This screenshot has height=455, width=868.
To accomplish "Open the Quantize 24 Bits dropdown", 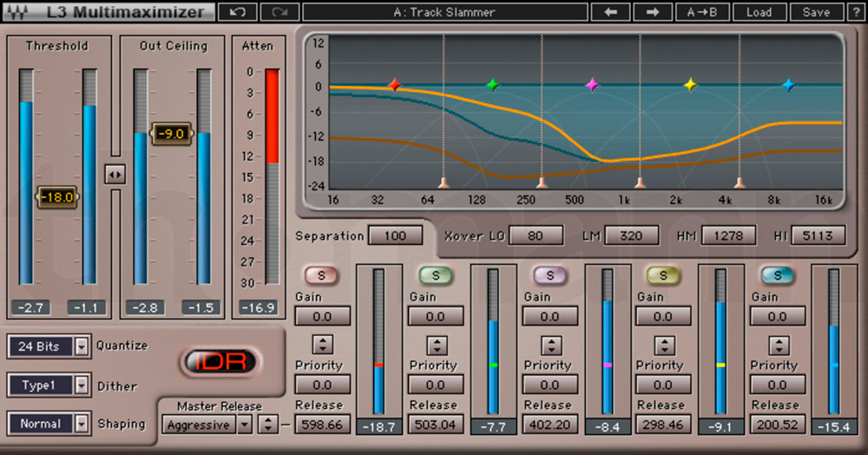I will pyautogui.click(x=82, y=346).
